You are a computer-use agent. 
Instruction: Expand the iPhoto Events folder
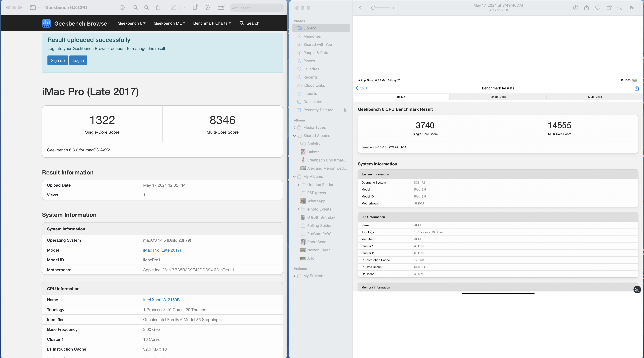(298, 209)
